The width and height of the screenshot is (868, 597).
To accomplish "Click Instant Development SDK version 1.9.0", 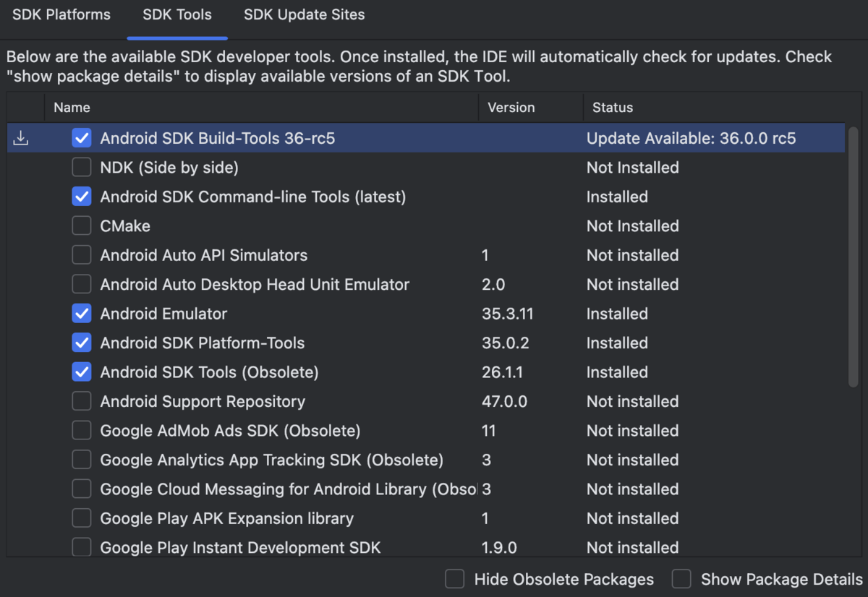I will point(499,548).
